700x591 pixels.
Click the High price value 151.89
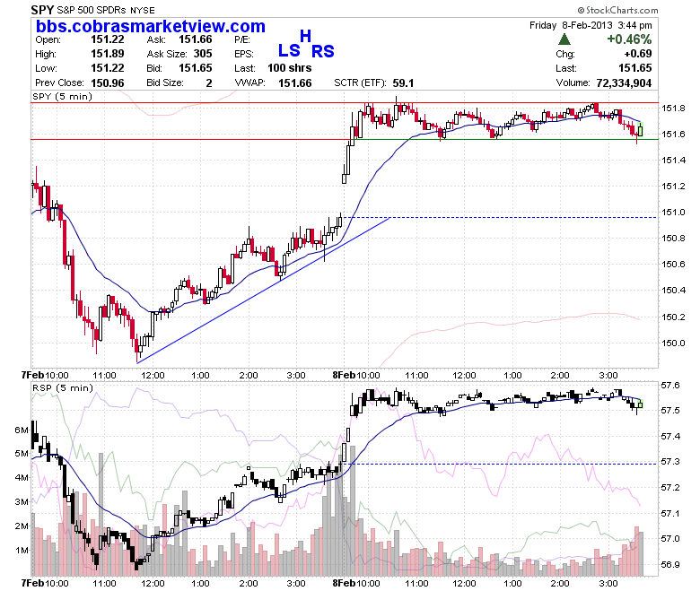pos(107,54)
